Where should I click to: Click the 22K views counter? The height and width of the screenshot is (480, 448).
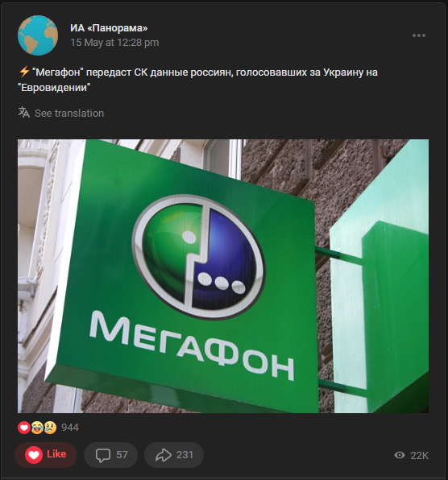(419, 456)
